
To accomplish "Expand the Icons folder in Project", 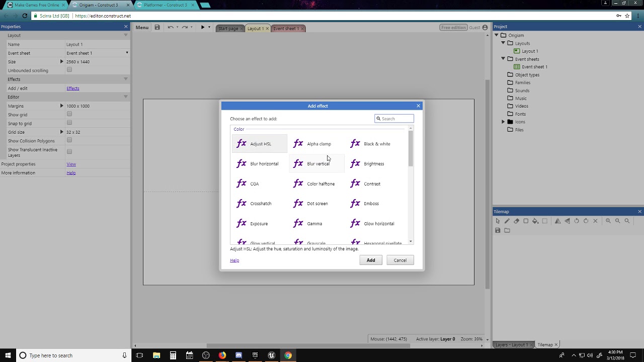I will (x=503, y=122).
